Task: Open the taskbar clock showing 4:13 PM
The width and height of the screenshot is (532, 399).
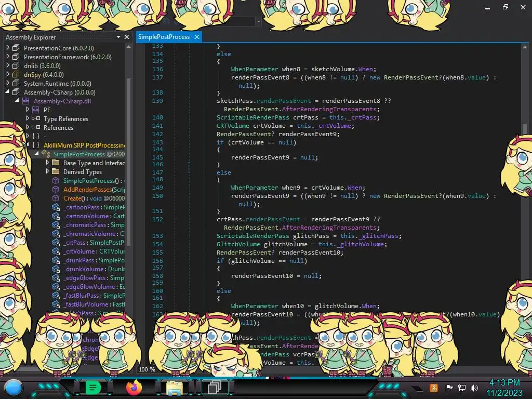Action: [504, 388]
